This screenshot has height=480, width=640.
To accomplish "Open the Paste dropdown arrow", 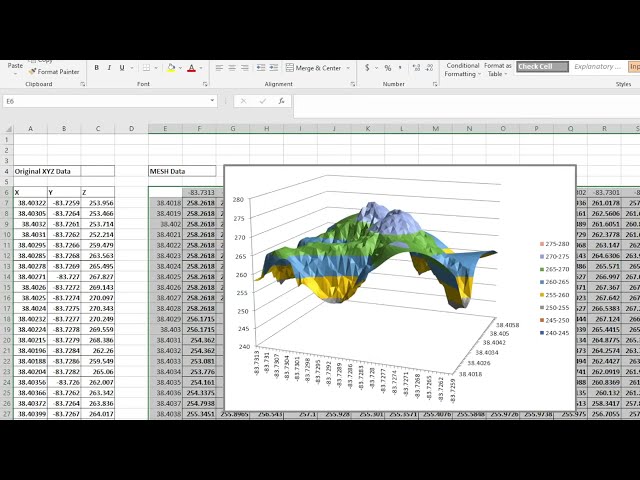I will click(15, 74).
